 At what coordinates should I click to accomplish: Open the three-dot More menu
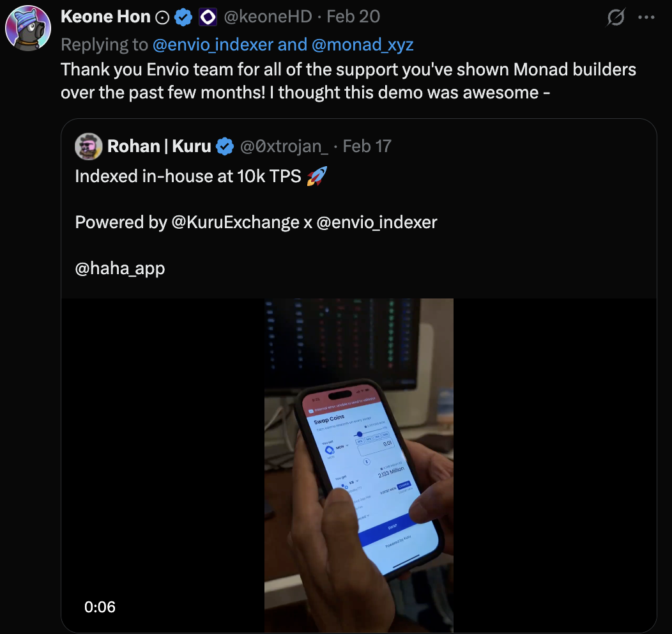pyautogui.click(x=647, y=17)
